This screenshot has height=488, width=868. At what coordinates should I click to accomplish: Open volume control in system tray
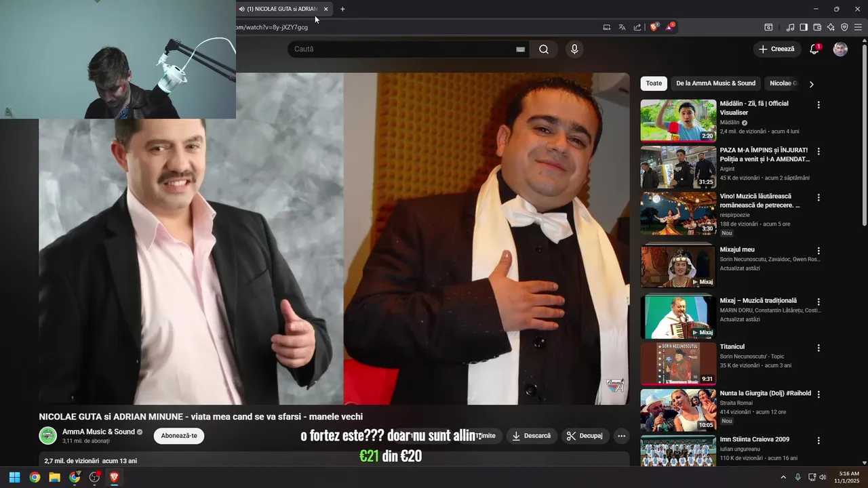coord(823,477)
